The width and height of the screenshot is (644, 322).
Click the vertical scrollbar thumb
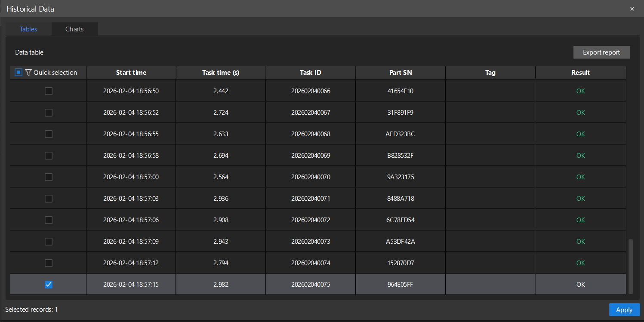coord(631,267)
